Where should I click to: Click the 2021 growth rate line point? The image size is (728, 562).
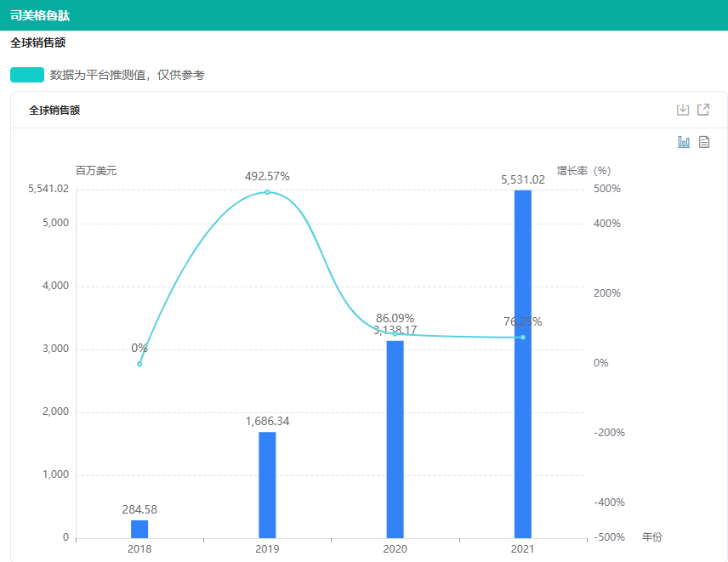pos(522,338)
